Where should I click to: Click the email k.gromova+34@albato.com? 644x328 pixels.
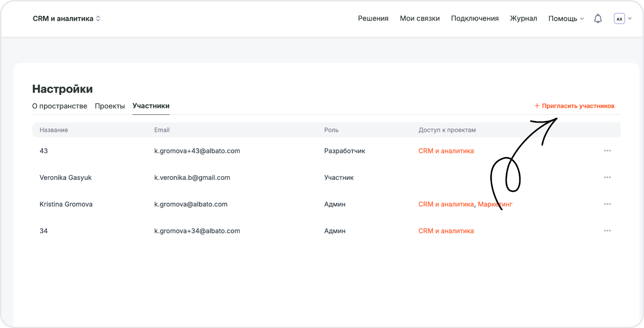click(x=197, y=231)
